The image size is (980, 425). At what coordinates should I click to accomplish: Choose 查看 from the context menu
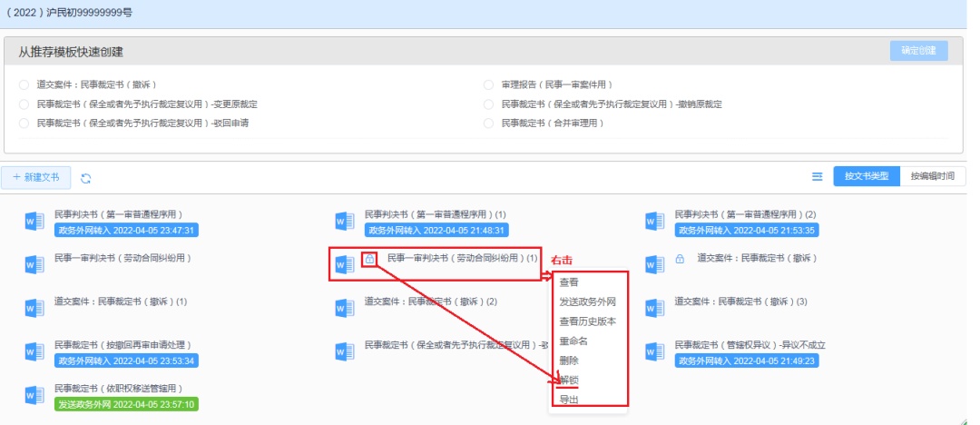click(569, 282)
